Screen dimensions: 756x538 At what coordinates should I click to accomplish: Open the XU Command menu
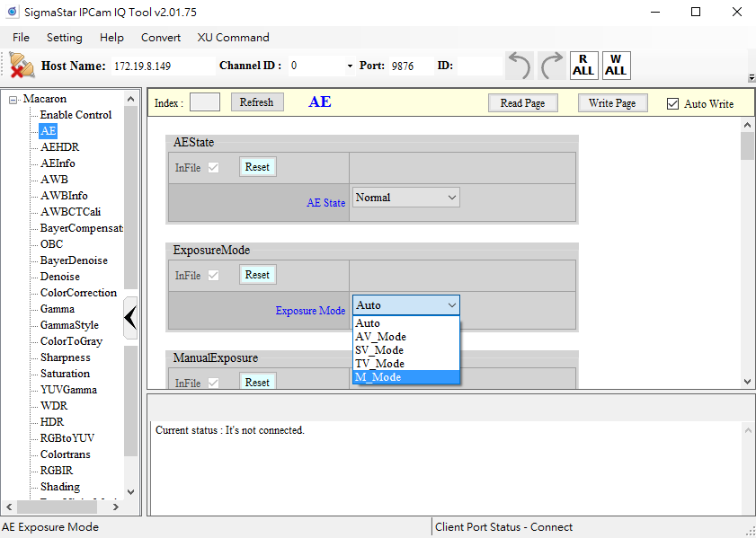233,38
